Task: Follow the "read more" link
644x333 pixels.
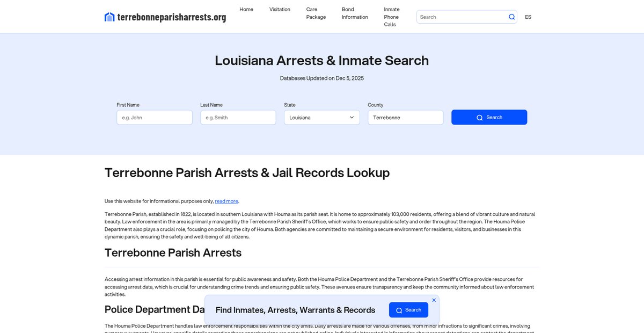Action: pyautogui.click(x=226, y=201)
